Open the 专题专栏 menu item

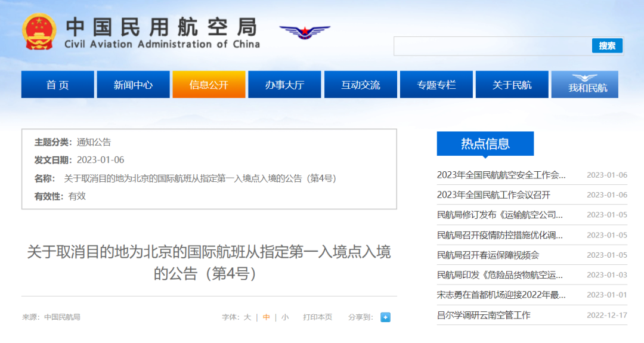click(436, 85)
